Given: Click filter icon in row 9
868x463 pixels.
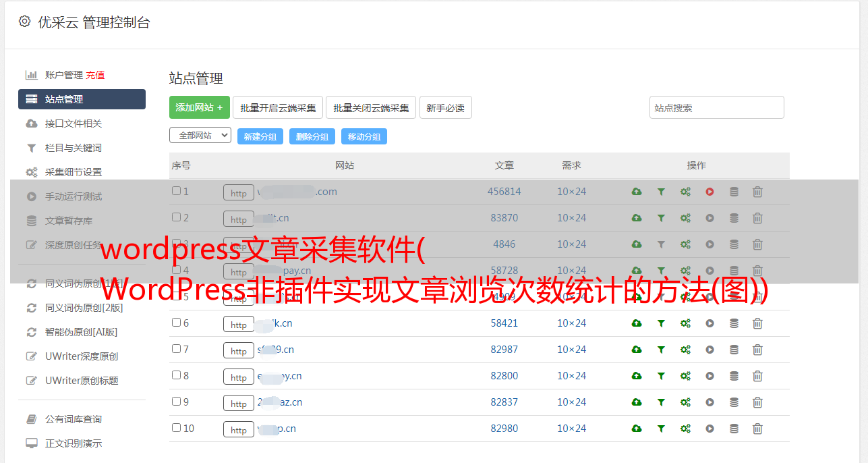Looking at the screenshot, I should 661,402.
